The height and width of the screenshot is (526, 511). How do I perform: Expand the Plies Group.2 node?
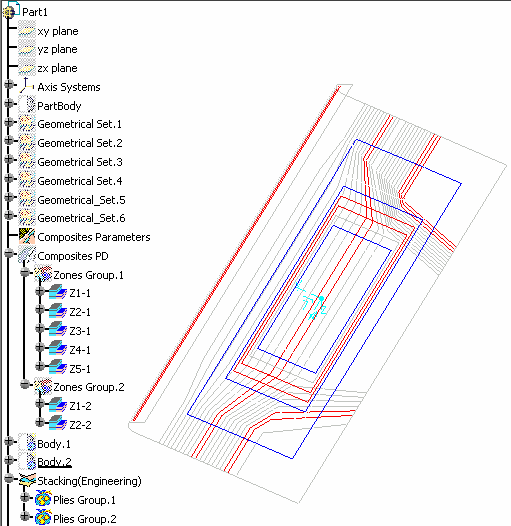[24, 516]
